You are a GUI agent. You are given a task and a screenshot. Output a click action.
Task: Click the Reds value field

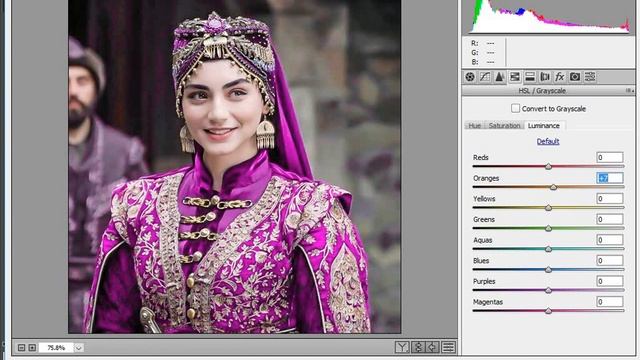(609, 157)
